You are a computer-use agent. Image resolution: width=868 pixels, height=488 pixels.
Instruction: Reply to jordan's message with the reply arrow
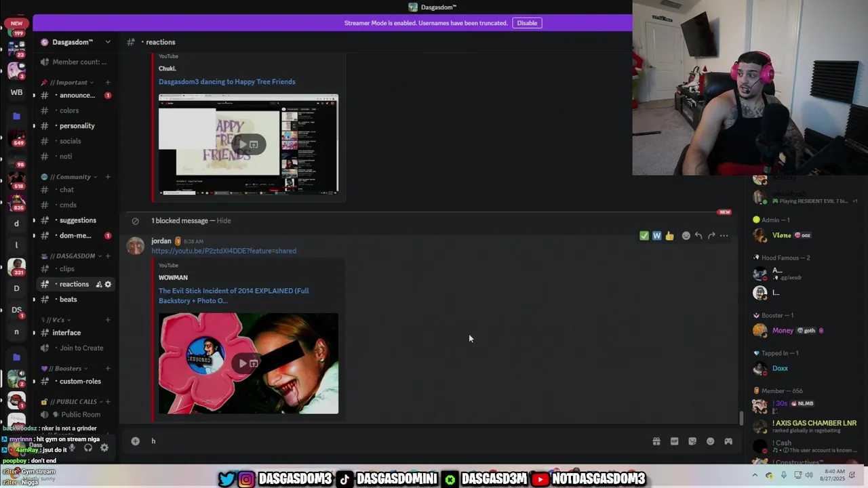[698, 236]
